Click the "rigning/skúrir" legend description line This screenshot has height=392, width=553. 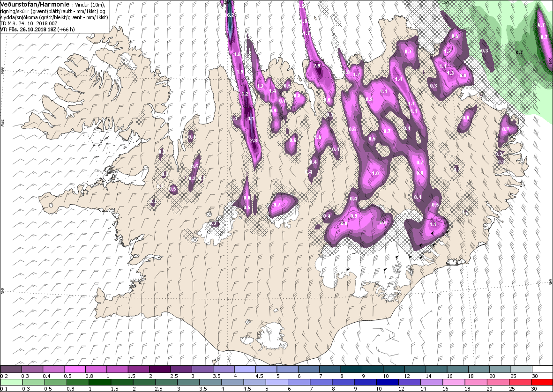tap(54, 11)
